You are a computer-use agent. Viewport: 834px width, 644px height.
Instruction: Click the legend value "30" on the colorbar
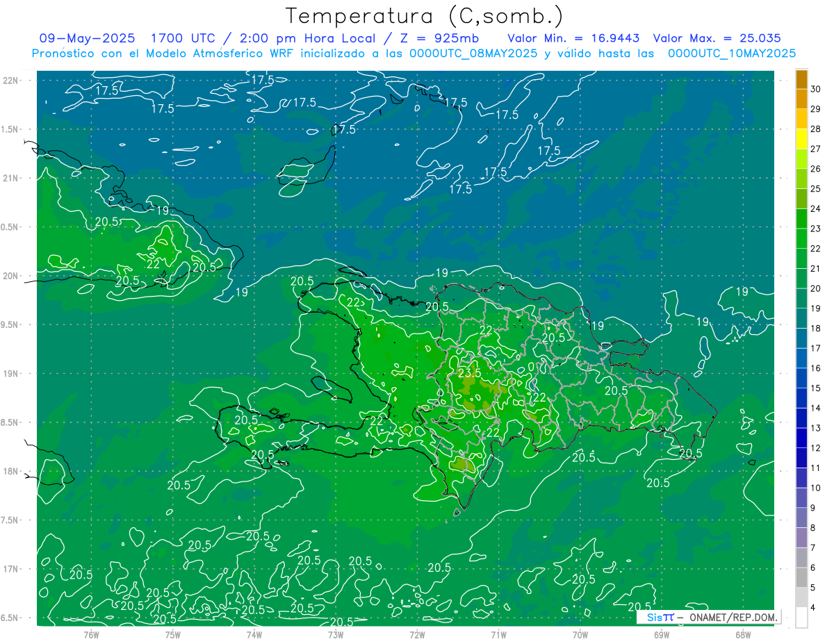(x=816, y=89)
